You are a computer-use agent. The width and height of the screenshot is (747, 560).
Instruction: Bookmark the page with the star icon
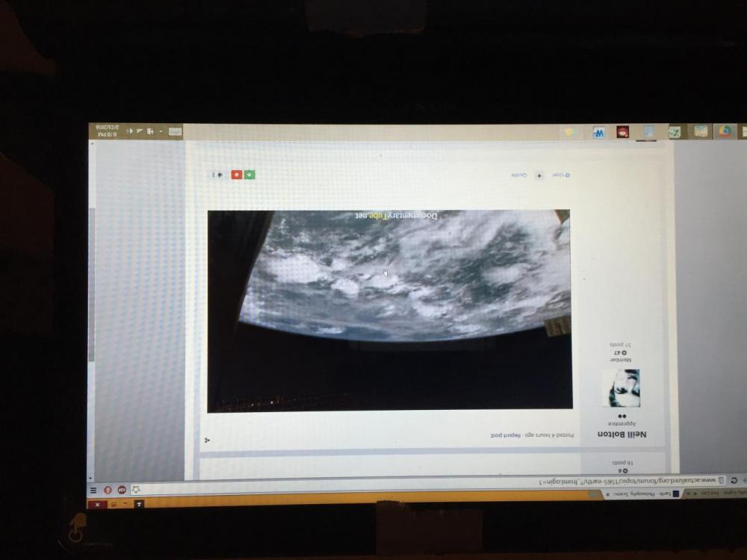pos(136,489)
